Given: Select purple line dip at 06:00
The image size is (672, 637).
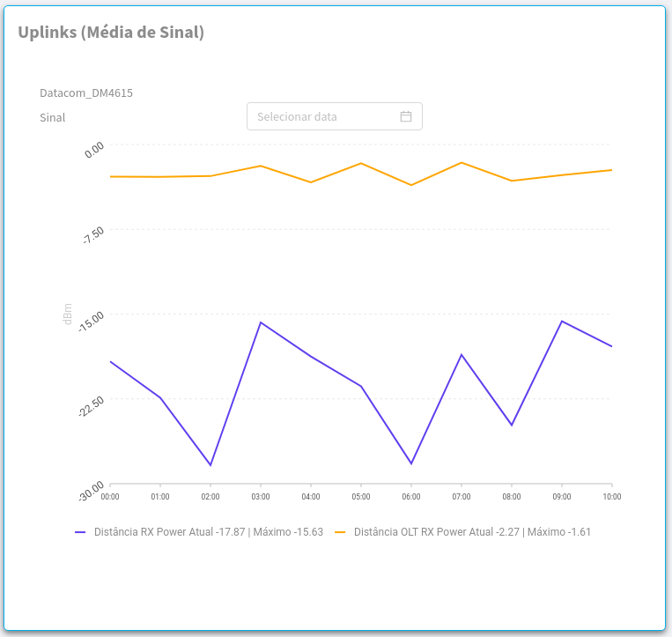Looking at the screenshot, I should (411, 463).
